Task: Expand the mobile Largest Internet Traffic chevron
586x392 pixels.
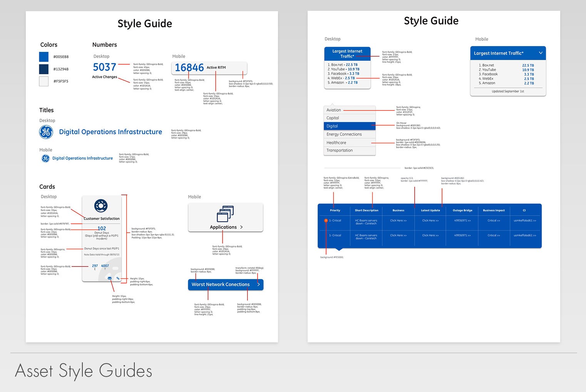Action: click(541, 53)
